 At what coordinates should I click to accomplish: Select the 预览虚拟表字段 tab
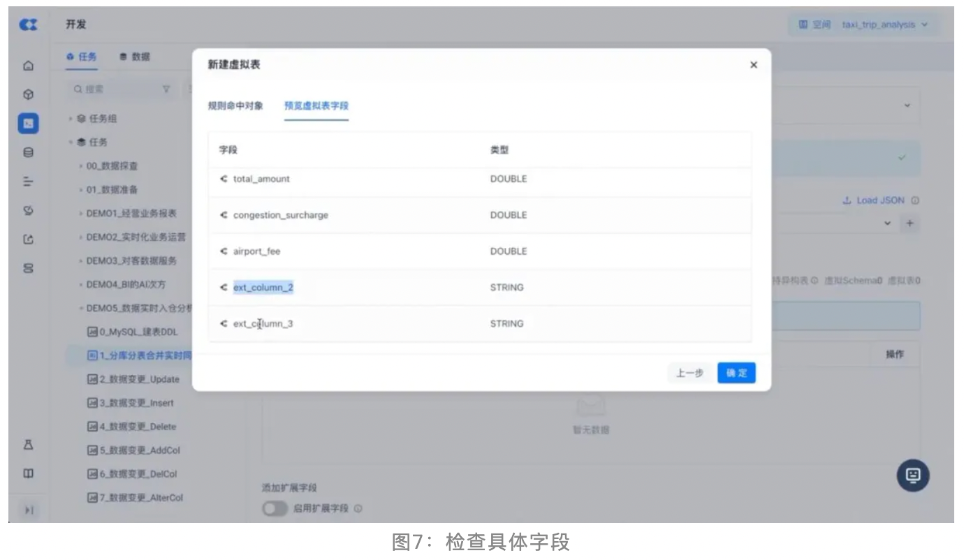click(x=316, y=106)
